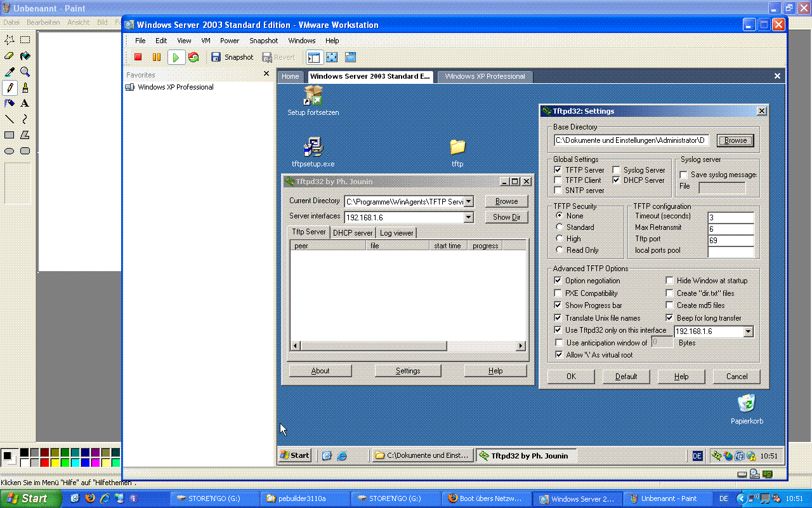The height and width of the screenshot is (508, 812).
Task: Select the Airbrush spray can tool
Action: click(10, 103)
